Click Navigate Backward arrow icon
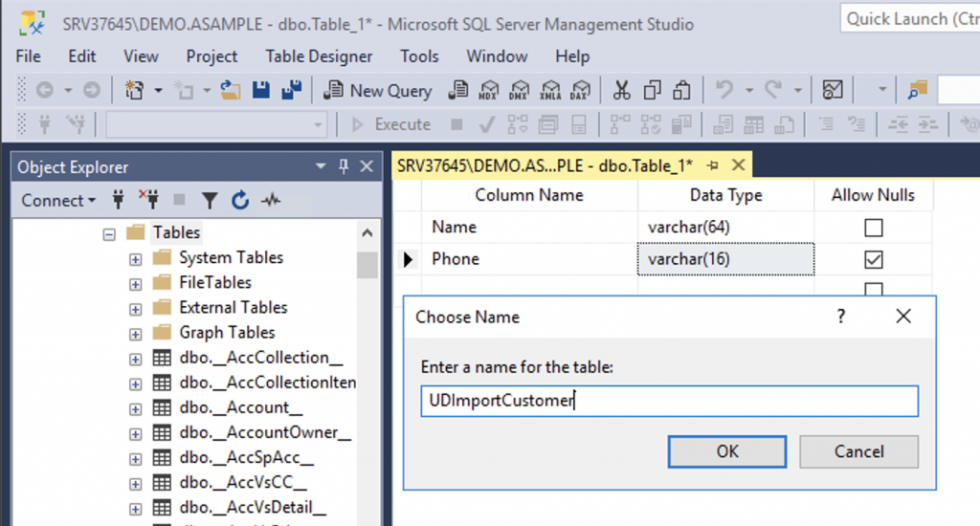This screenshot has width=980, height=526. coord(44,91)
